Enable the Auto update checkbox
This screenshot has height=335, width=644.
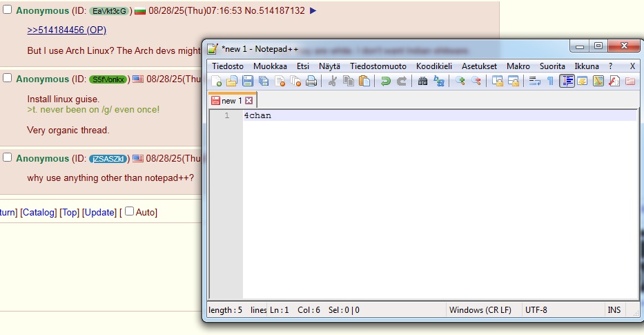point(129,211)
